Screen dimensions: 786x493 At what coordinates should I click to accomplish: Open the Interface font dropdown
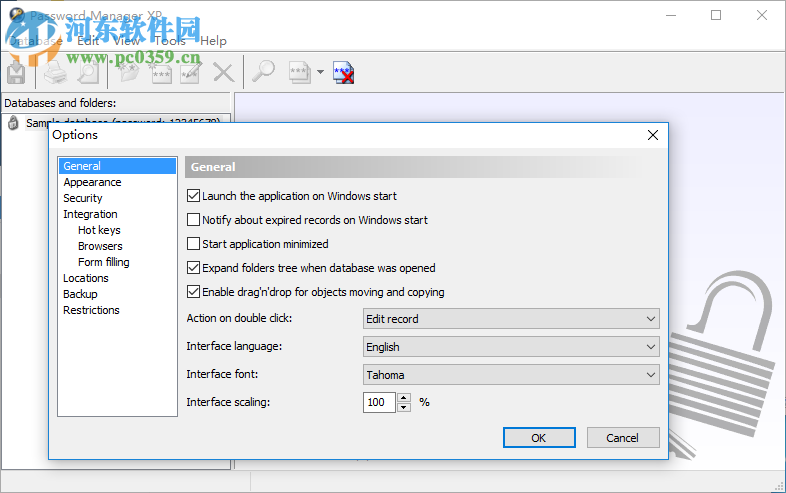click(511, 375)
